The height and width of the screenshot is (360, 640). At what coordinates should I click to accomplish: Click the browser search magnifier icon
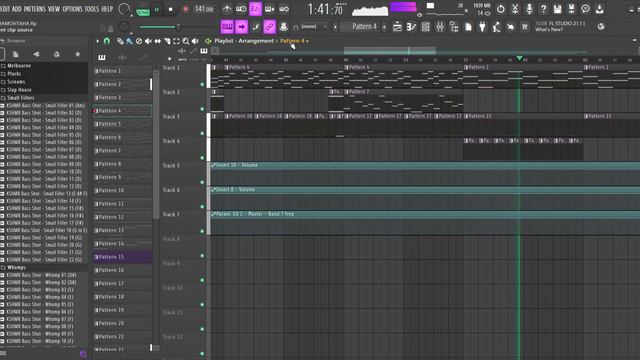[83, 354]
